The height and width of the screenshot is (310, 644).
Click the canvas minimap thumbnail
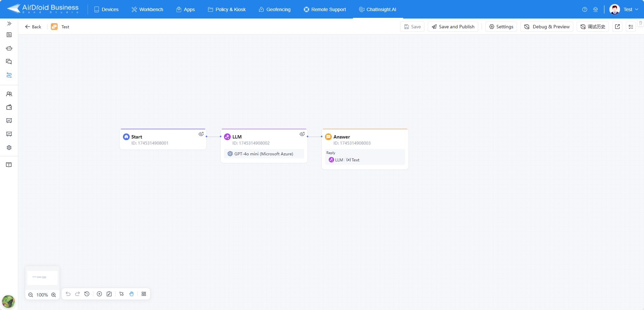pyautogui.click(x=42, y=278)
